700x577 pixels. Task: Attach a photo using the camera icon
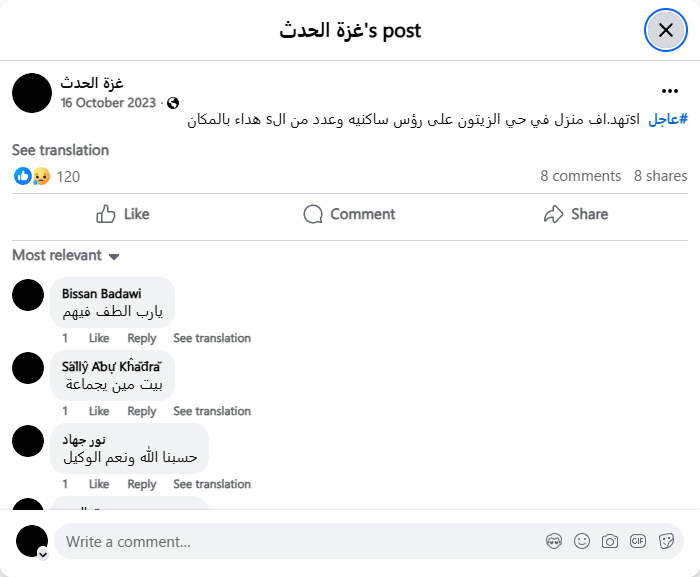click(610, 541)
